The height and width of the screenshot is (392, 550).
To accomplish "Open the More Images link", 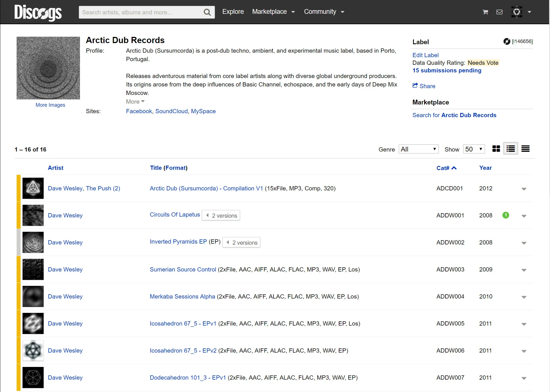I will click(x=50, y=105).
